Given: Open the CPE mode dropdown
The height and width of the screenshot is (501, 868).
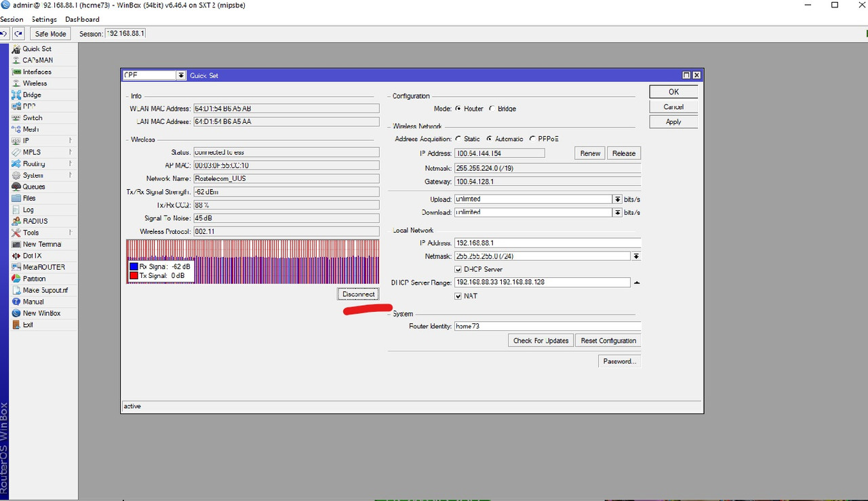Looking at the screenshot, I should pos(181,75).
